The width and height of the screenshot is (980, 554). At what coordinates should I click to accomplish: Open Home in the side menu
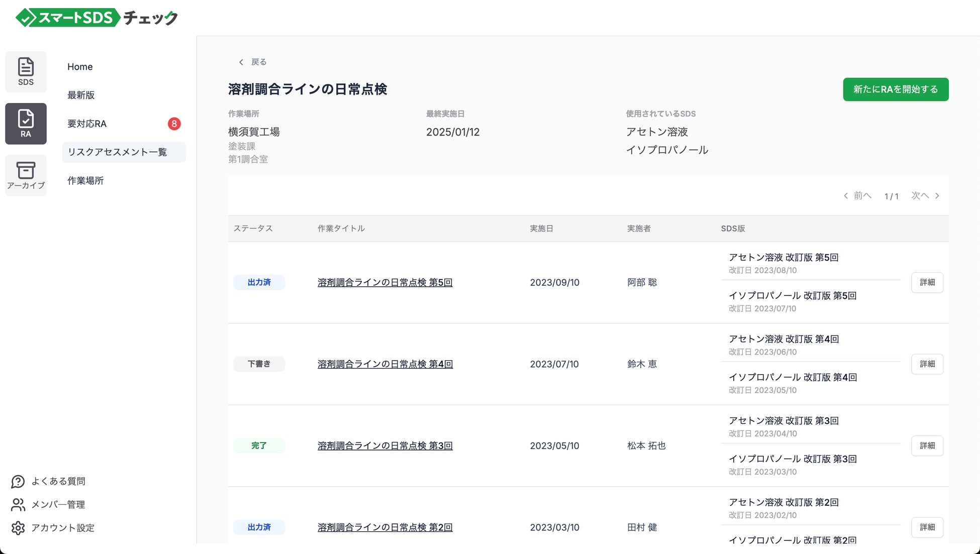pos(80,67)
